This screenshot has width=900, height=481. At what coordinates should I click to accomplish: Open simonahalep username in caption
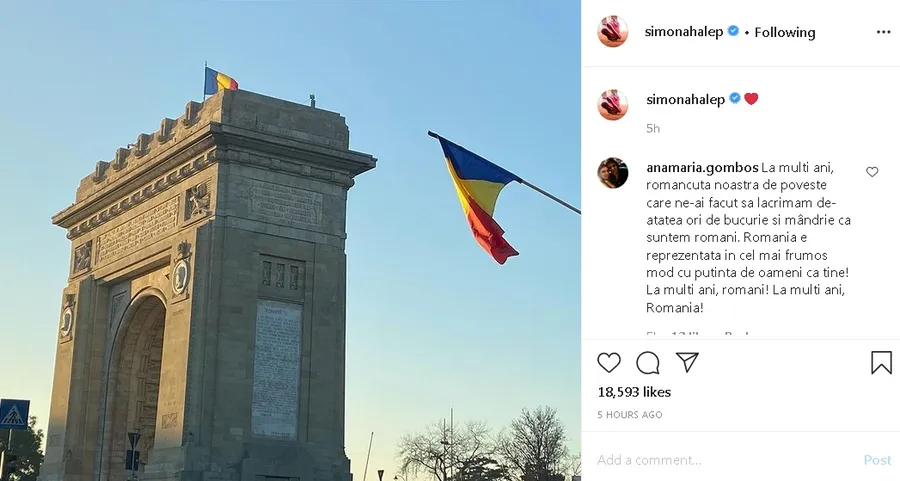(x=685, y=99)
